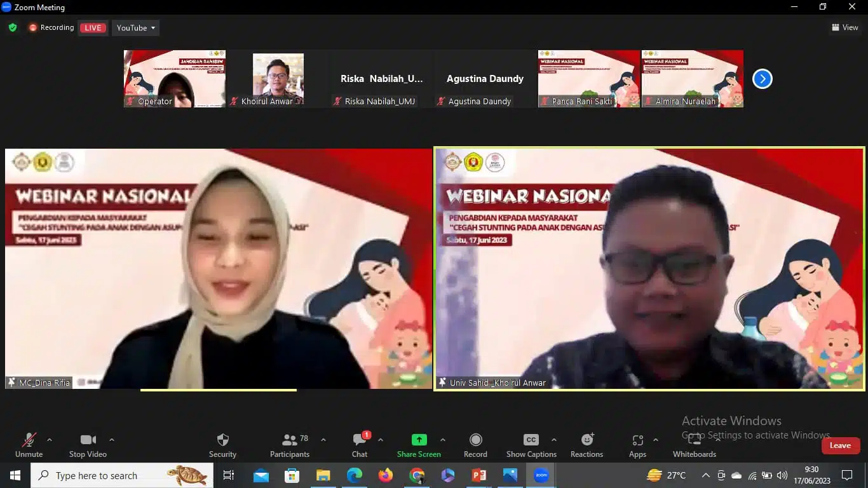Unmute the microphone
The height and width of the screenshot is (488, 868).
(x=29, y=445)
